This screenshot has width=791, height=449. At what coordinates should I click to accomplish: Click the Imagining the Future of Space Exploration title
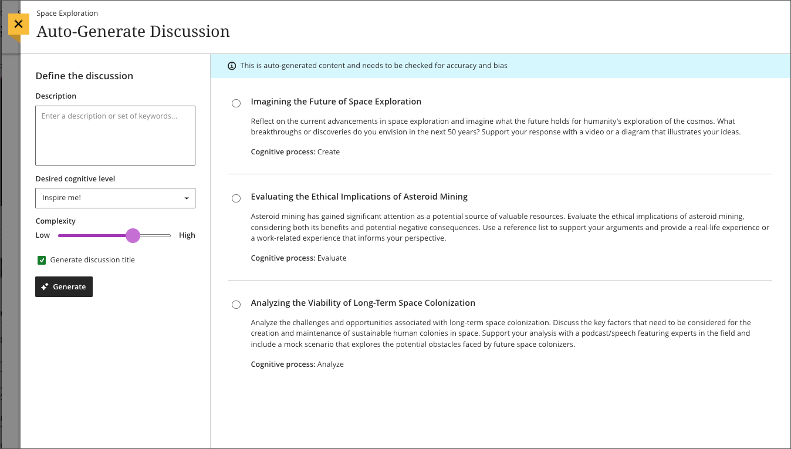coord(336,102)
